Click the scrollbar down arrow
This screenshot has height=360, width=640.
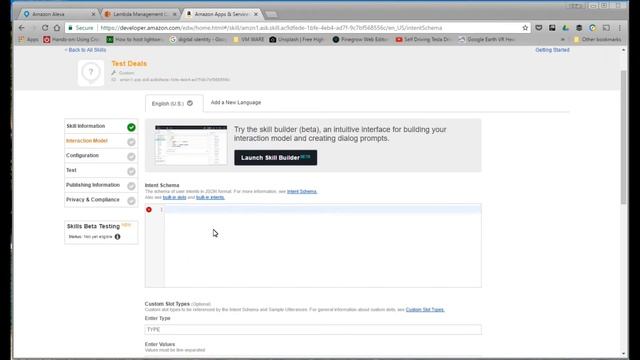(x=623, y=353)
